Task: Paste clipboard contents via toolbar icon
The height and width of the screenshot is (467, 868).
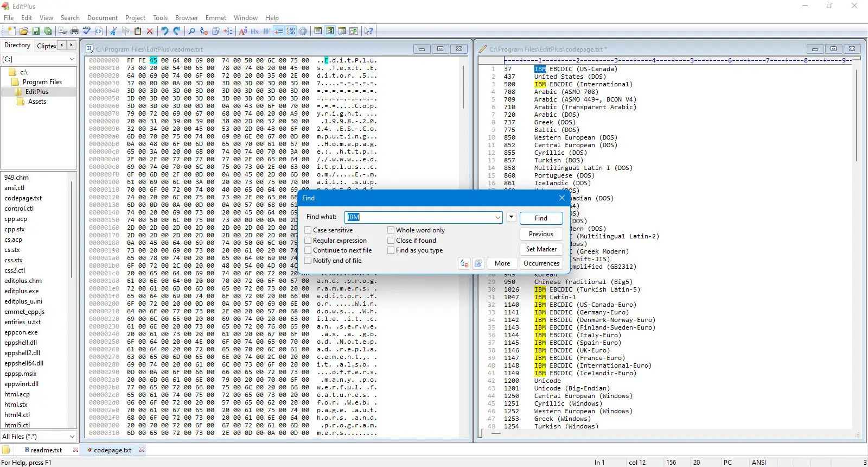Action: point(138,31)
